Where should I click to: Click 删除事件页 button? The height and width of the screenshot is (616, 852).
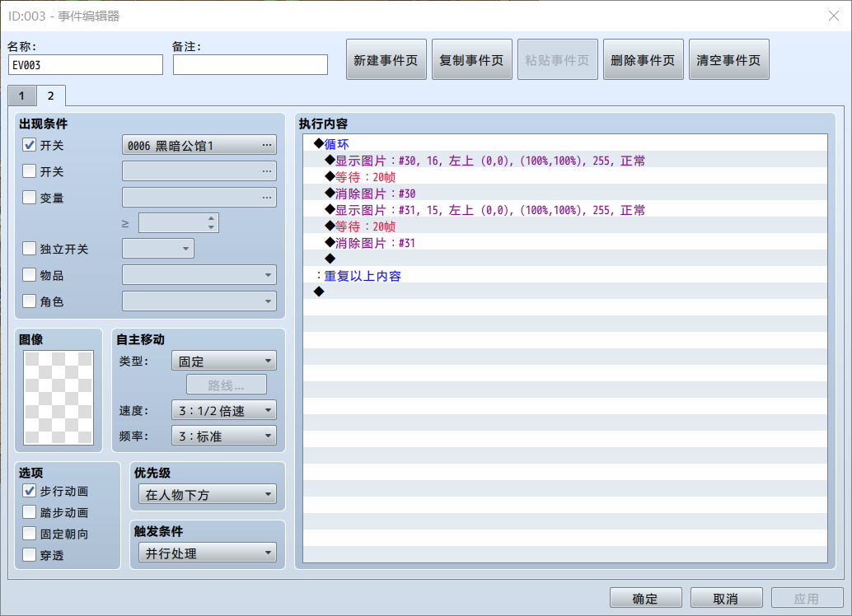pos(643,60)
